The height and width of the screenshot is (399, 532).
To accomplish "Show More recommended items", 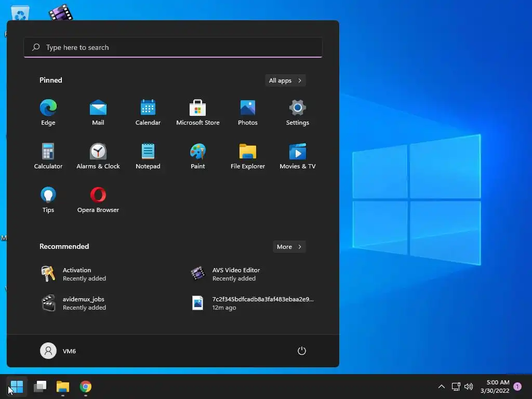I will pyautogui.click(x=289, y=247).
